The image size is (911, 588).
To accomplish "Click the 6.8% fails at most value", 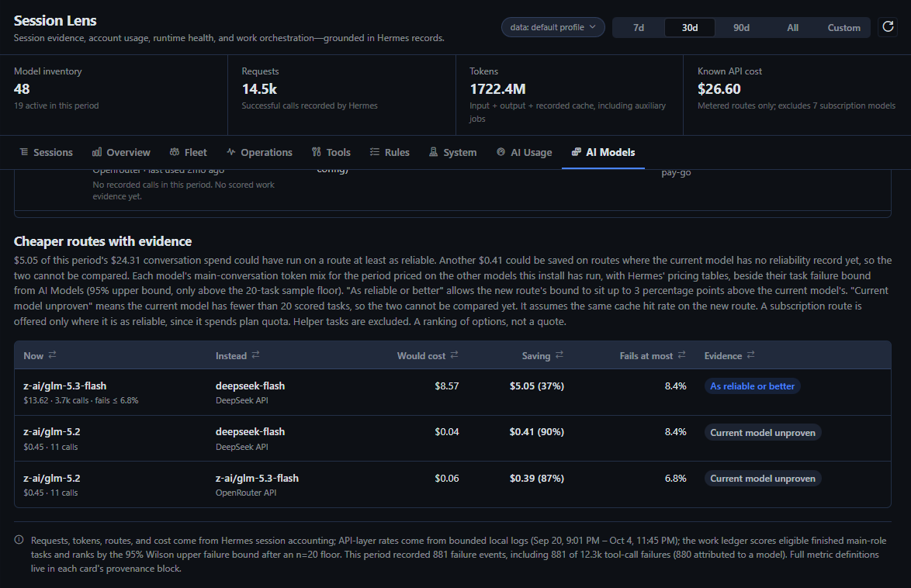I will [x=675, y=478].
